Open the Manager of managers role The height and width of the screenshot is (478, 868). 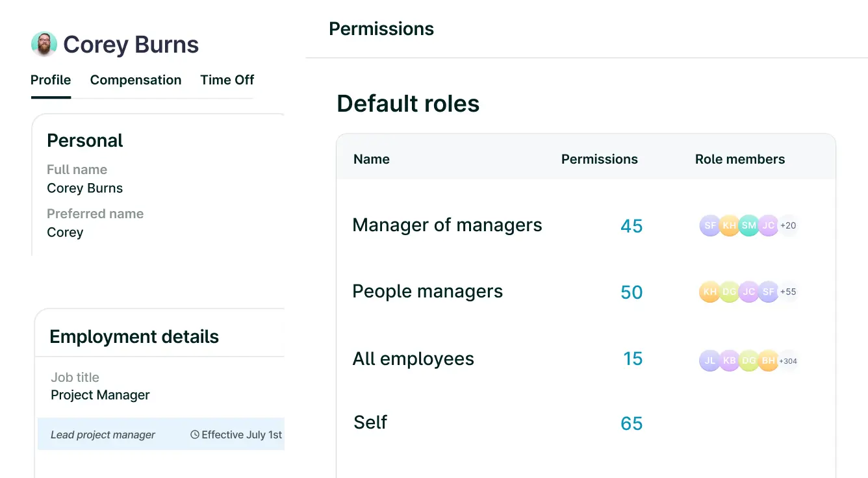click(x=447, y=225)
